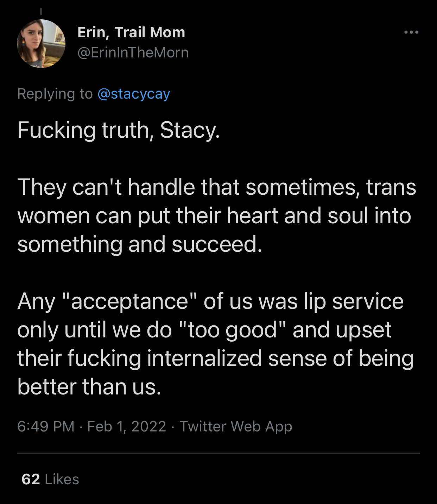Click the bold "62" count number

tap(31, 479)
